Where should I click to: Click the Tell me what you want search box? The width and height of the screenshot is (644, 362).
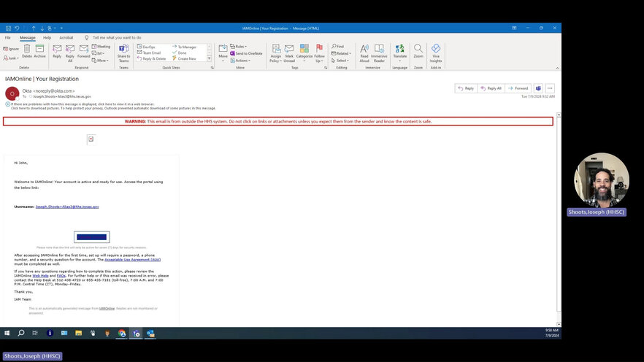click(117, 38)
